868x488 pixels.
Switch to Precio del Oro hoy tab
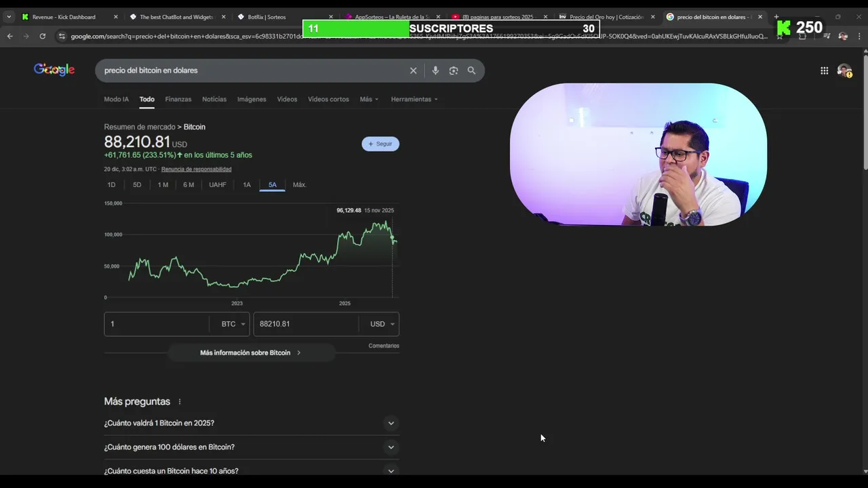(x=606, y=17)
